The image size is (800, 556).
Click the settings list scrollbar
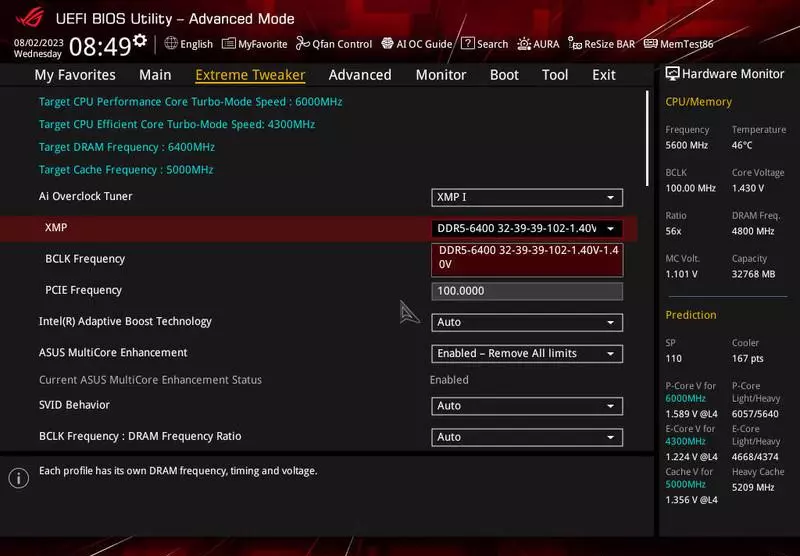[647, 138]
